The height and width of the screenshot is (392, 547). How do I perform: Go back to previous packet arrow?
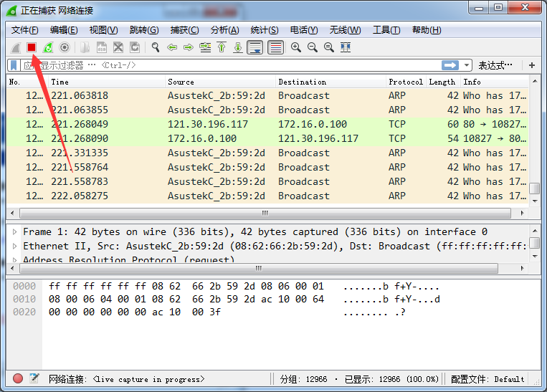pyautogui.click(x=172, y=47)
